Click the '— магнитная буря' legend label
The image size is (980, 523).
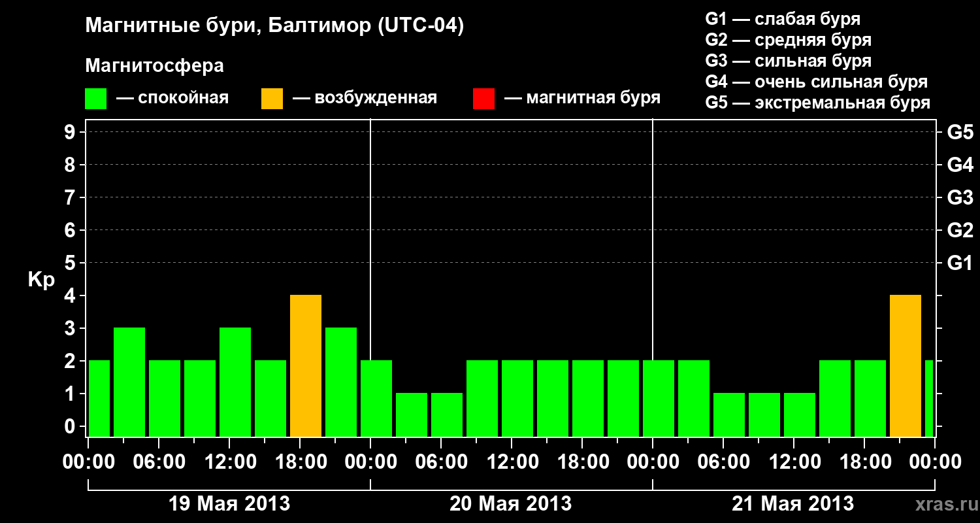582,98
